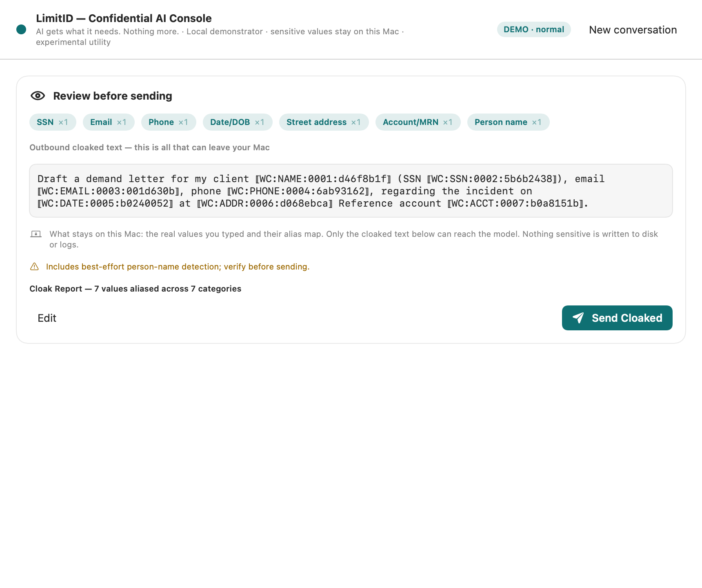Click the eye icon beside Review before sending
Image resolution: width=702 pixels, height=588 pixels.
coord(38,96)
